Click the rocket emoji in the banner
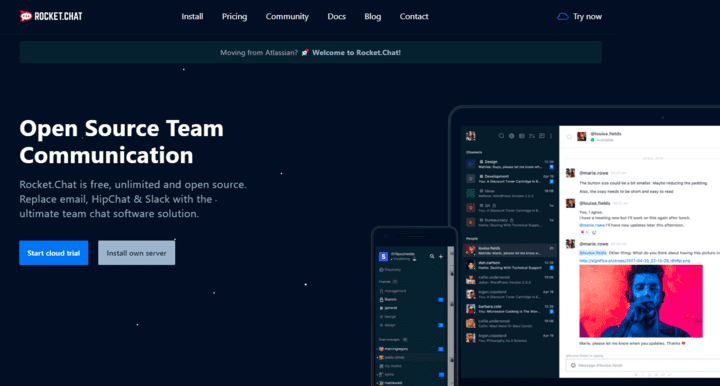This screenshot has height=386, width=720. [x=305, y=53]
